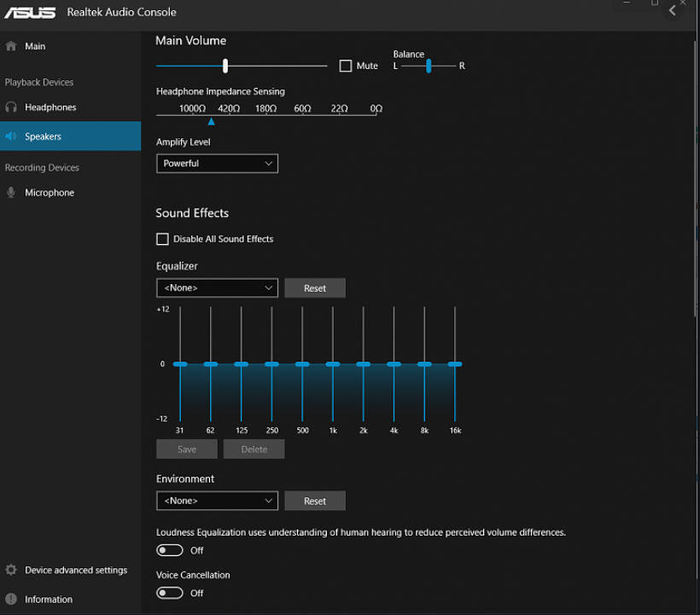Click the Realtek Audio Console title

[x=121, y=12]
